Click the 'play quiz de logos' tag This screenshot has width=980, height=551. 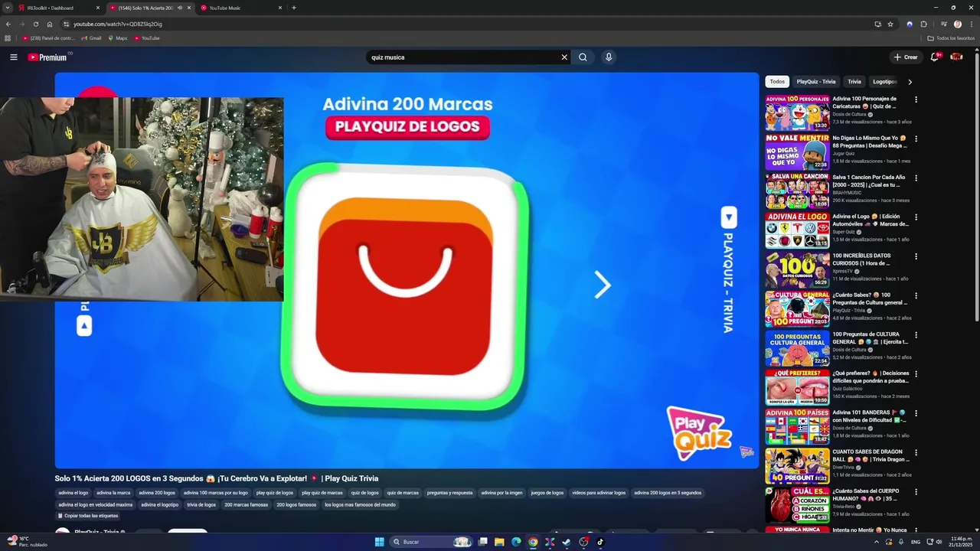275,493
